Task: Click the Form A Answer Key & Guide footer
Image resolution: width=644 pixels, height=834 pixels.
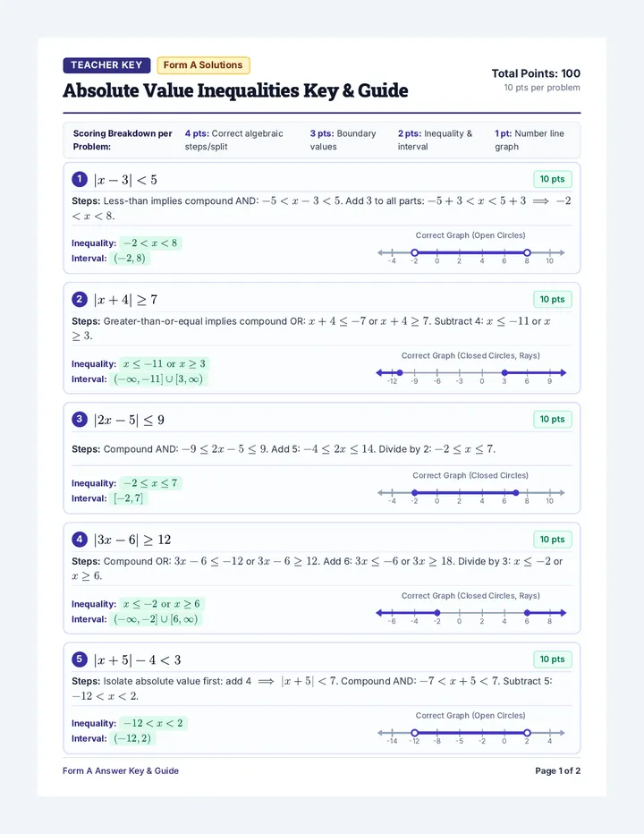Action: click(121, 770)
